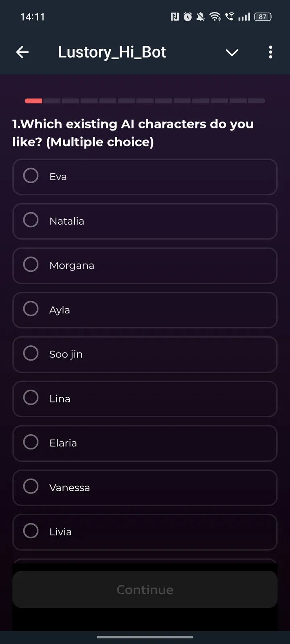
Task: Tap the battery indicator in status bar
Action: [x=263, y=17]
